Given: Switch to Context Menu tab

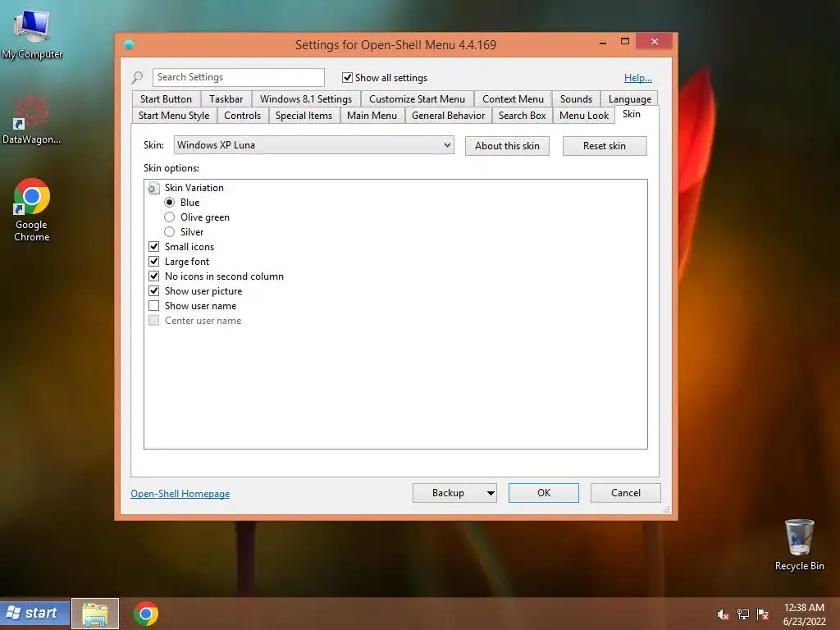Looking at the screenshot, I should [x=513, y=99].
